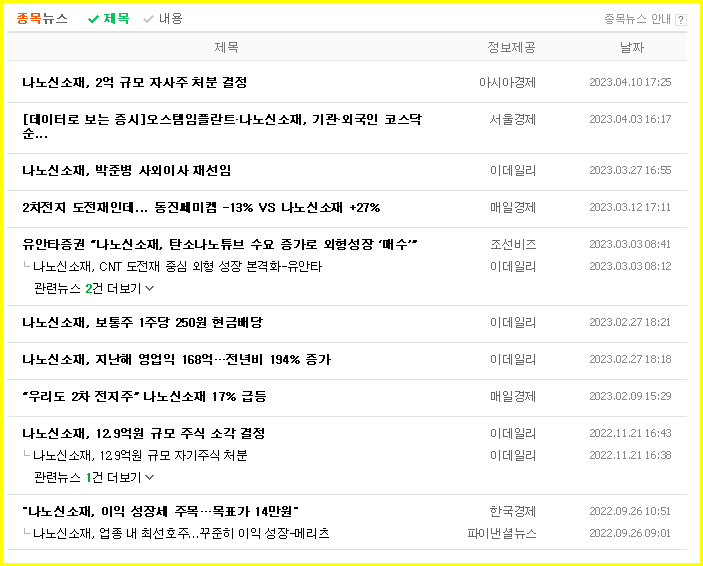Click 한국경제 source text
The width and height of the screenshot is (703, 566).
[512, 512]
